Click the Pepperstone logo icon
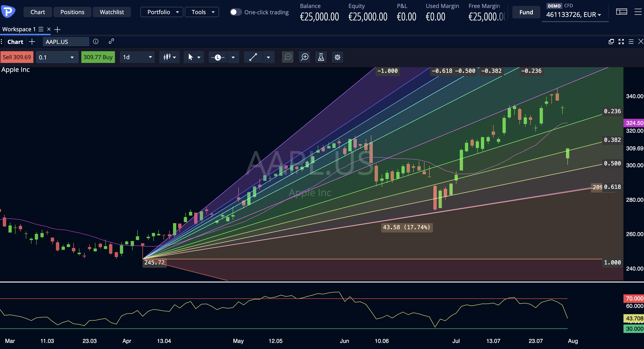The height and width of the screenshot is (349, 644). coord(8,12)
